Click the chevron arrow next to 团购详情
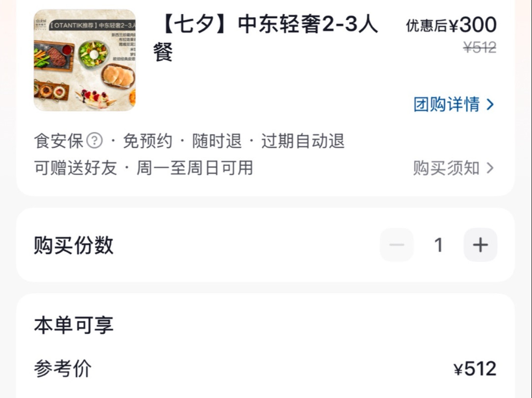Screen dimensions: 532x398 tap(490, 104)
